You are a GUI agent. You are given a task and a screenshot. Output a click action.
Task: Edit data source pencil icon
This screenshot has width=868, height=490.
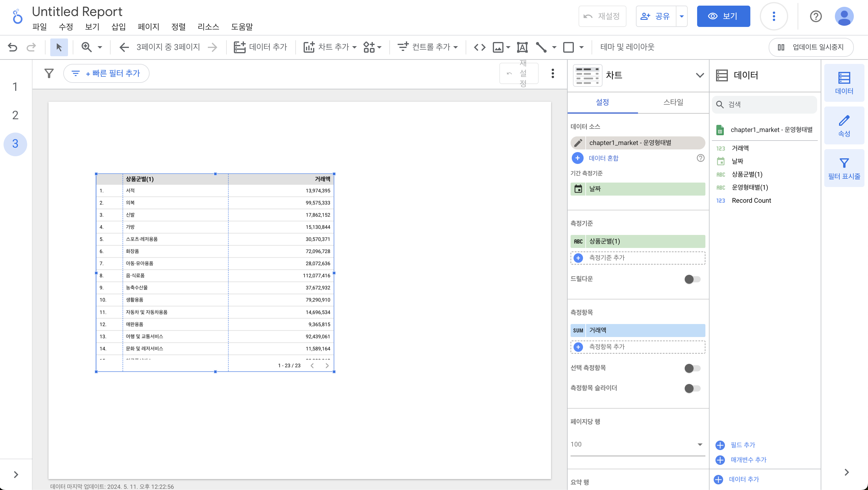point(578,143)
